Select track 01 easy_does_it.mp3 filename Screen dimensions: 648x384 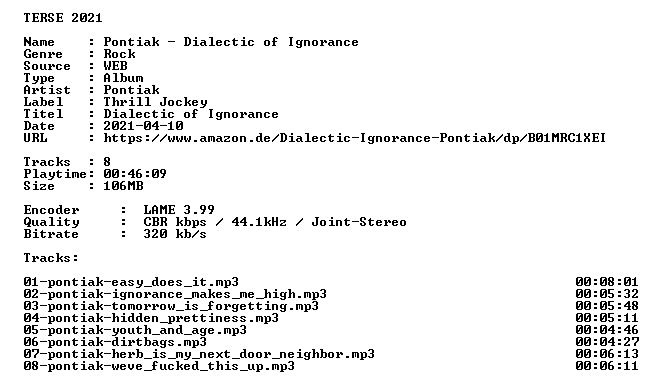(131, 282)
